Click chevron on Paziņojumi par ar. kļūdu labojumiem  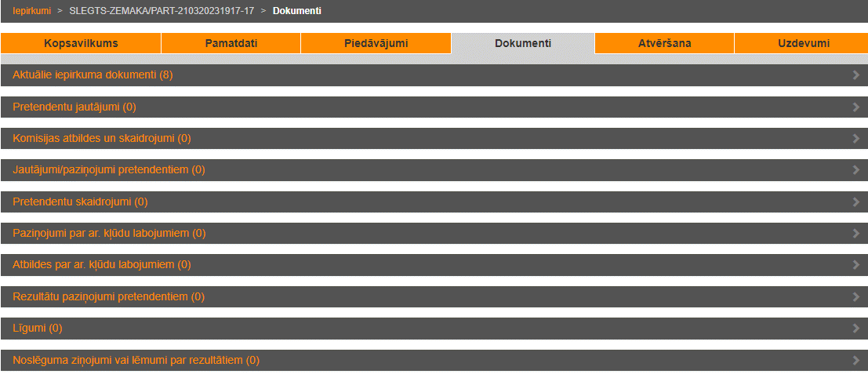(x=855, y=234)
